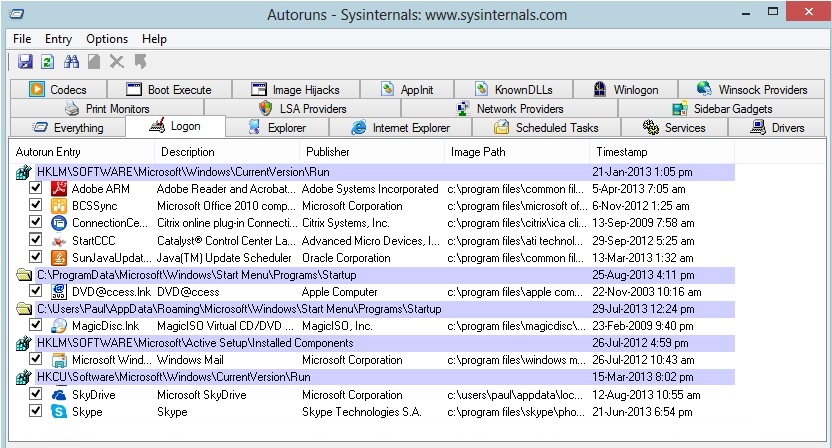
Task: Switch to the Internet Explorer tab
Action: click(x=401, y=128)
